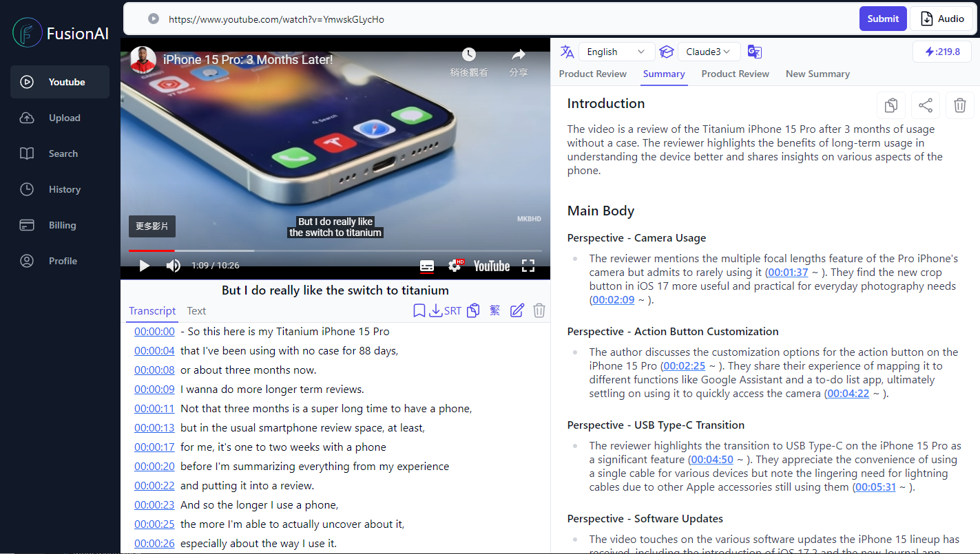Click the MKBHD channel avatar

(x=143, y=60)
